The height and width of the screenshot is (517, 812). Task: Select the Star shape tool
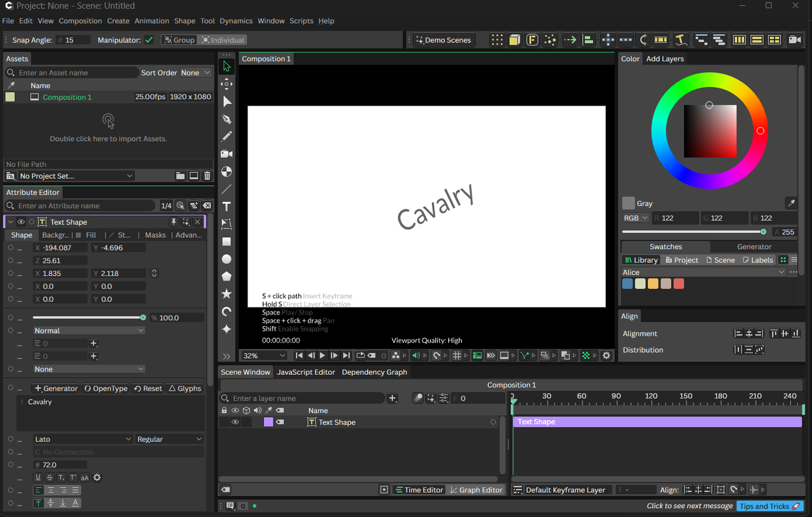click(226, 294)
